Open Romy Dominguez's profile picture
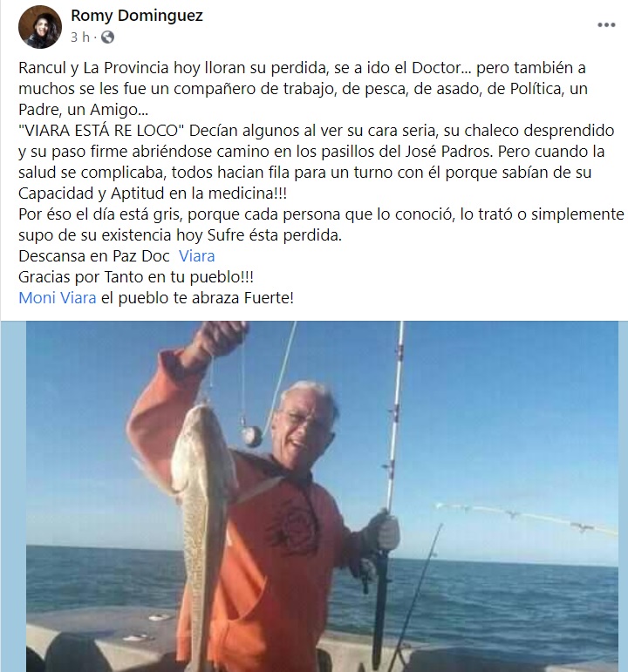The height and width of the screenshot is (672, 628). [40, 27]
